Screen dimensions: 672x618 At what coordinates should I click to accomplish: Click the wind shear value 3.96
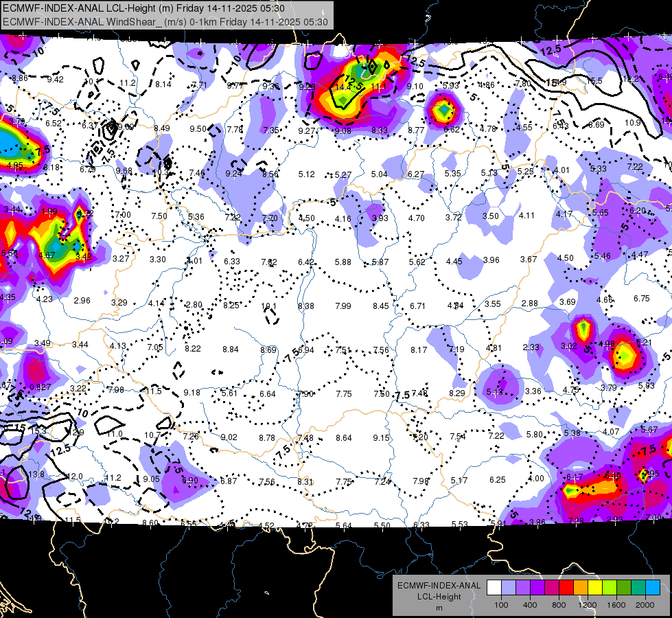click(x=491, y=260)
